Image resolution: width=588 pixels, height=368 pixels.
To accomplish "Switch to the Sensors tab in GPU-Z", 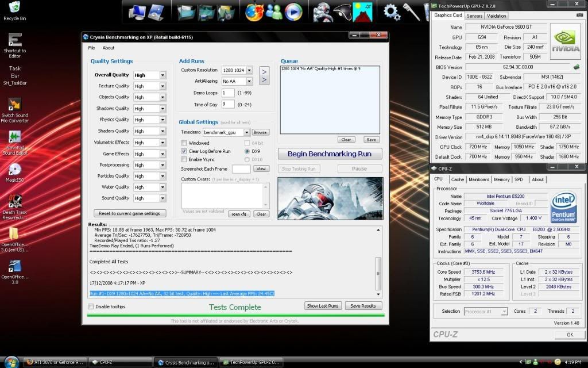I will coord(474,16).
